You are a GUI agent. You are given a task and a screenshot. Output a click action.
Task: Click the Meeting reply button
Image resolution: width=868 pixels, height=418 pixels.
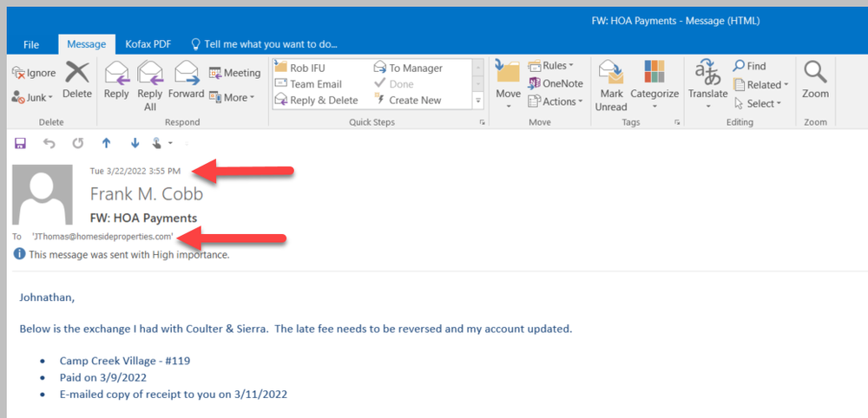pyautogui.click(x=234, y=73)
